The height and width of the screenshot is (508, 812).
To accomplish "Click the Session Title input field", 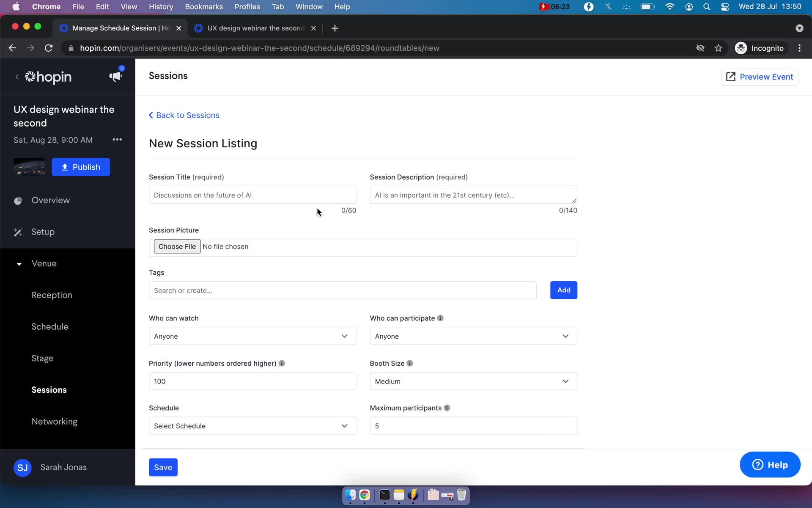I will [252, 195].
